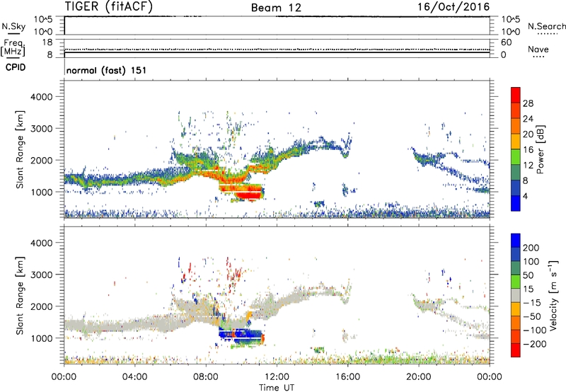Screen dimensions: 566x392
Task: Click the '-15' tick on Velocity color bar
Action: click(x=532, y=303)
